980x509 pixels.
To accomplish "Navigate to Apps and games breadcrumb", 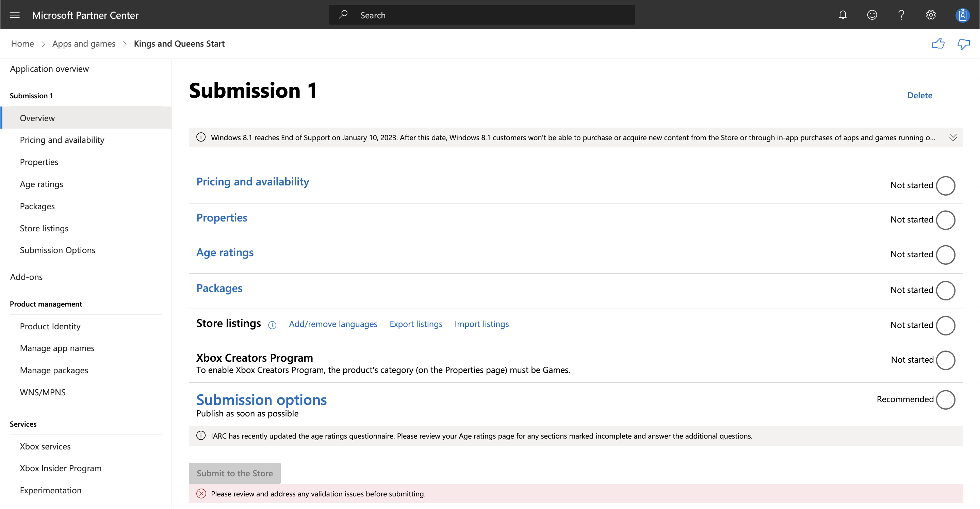I will click(84, 43).
